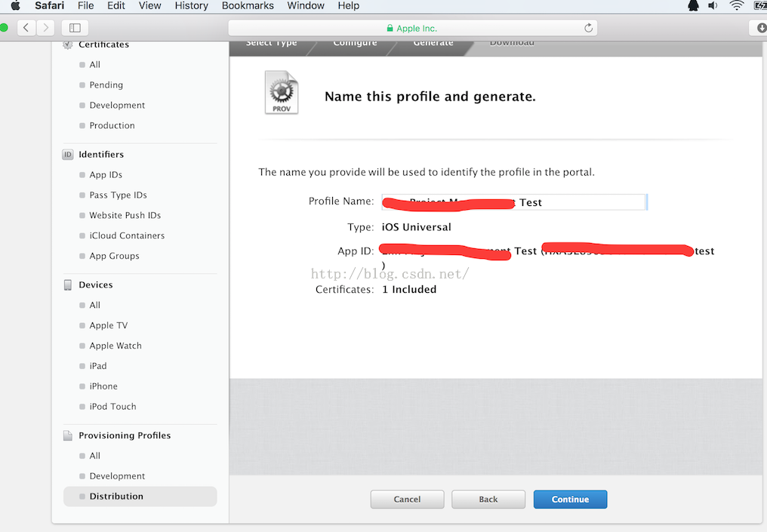767x532 pixels.
Task: Click Certificates section header
Action: point(103,45)
